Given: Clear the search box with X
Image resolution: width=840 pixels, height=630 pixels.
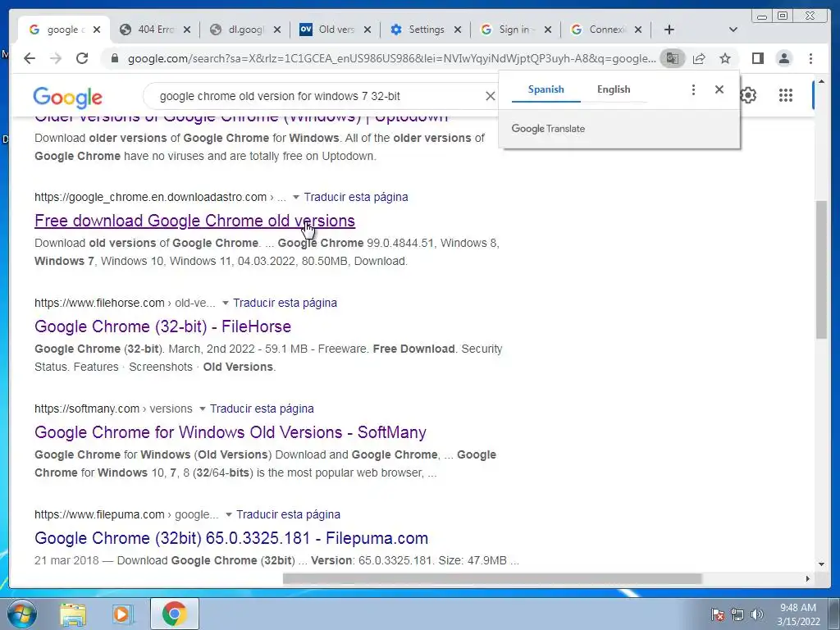Looking at the screenshot, I should click(491, 96).
